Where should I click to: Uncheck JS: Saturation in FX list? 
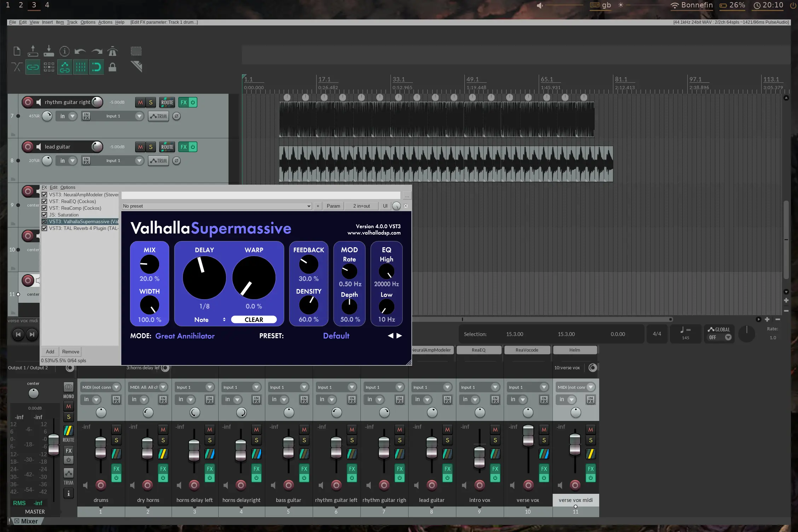[x=45, y=215]
